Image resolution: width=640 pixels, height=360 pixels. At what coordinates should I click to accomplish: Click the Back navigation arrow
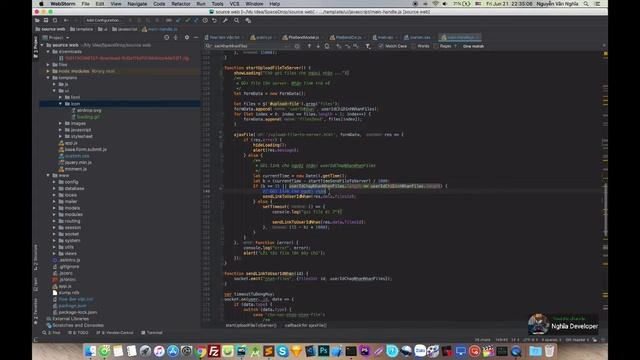66,20
